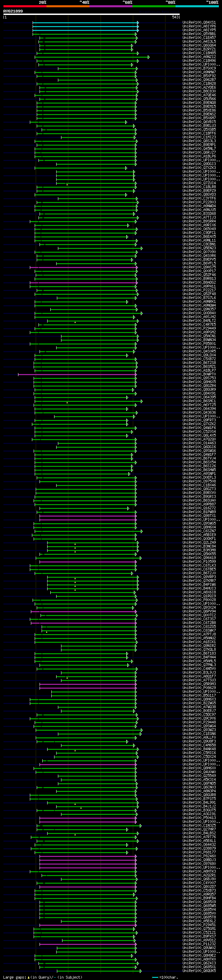Click the UniRef100_A9NZI2 label
222x980 pixels.
click(199, 57)
